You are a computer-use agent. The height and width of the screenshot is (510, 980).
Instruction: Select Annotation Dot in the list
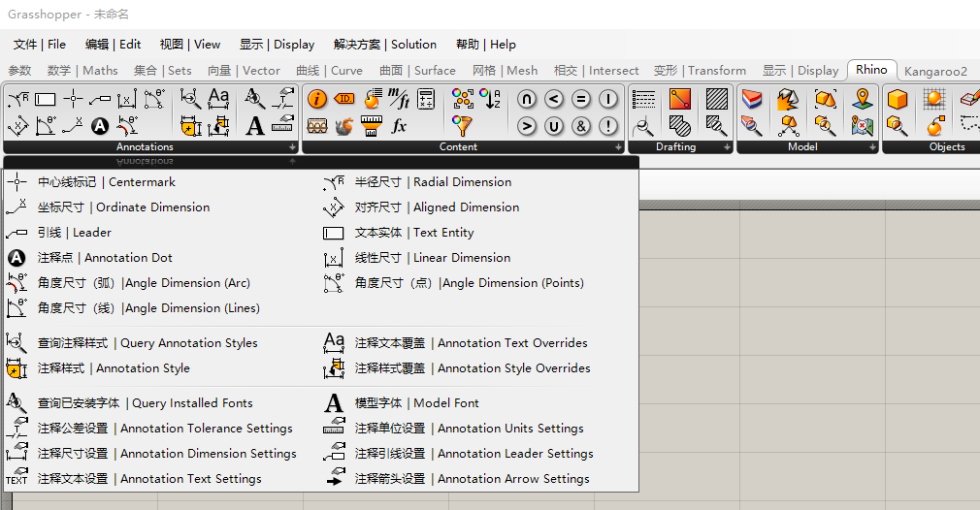88,258
